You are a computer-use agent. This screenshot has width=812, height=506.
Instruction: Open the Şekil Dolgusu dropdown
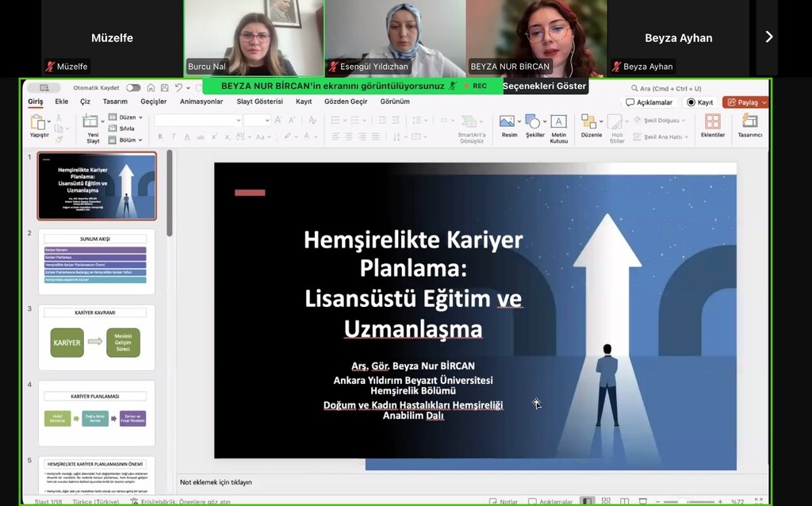coord(659,121)
